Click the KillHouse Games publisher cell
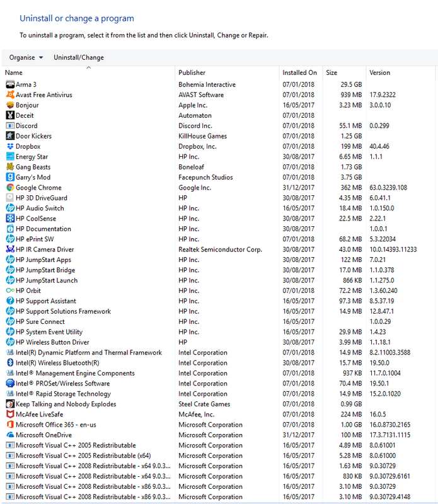This screenshot has width=438, height=504. (x=202, y=136)
